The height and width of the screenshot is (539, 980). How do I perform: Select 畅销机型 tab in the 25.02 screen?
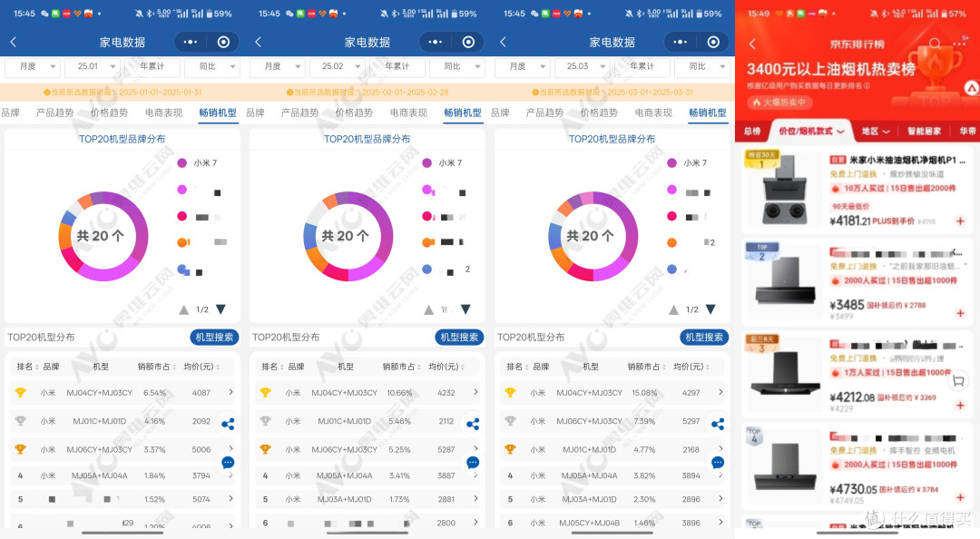coord(463,113)
